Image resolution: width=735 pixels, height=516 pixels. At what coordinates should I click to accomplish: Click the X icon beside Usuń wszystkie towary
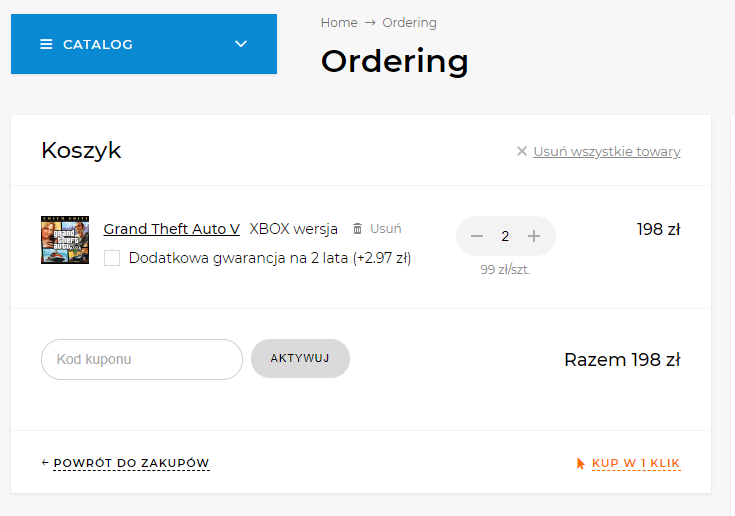(521, 152)
